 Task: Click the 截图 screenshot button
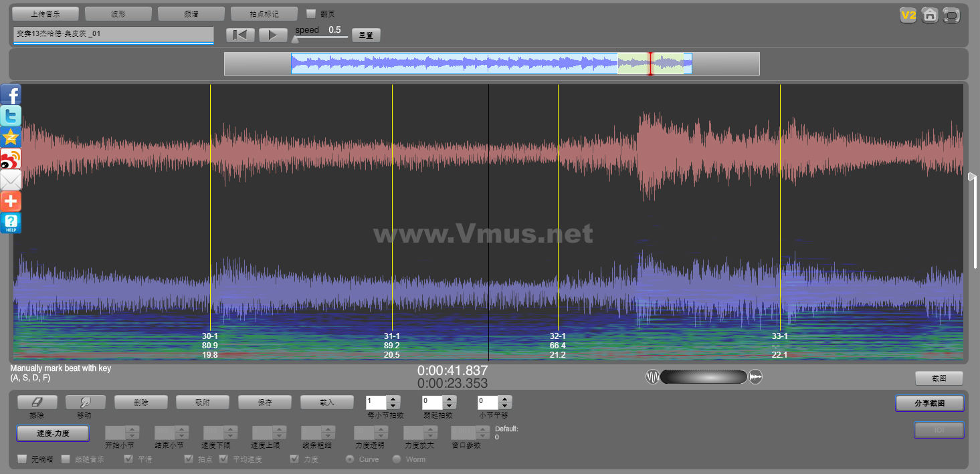(939, 378)
